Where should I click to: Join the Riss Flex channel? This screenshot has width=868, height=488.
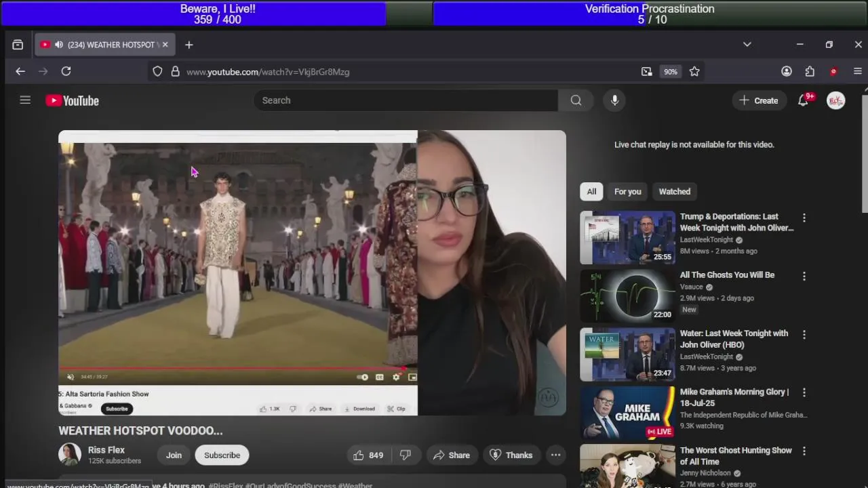click(174, 455)
